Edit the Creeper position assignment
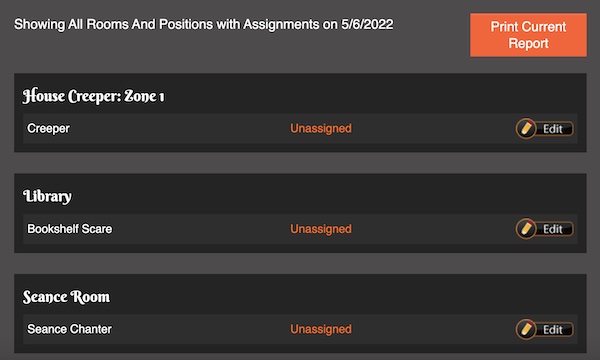This screenshot has height=360, width=600. 545,129
